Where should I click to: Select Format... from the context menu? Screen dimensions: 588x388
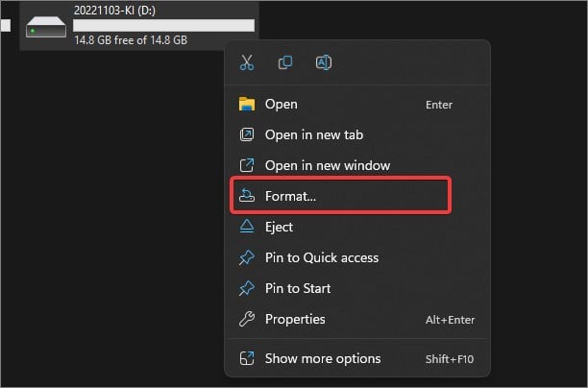(x=340, y=196)
